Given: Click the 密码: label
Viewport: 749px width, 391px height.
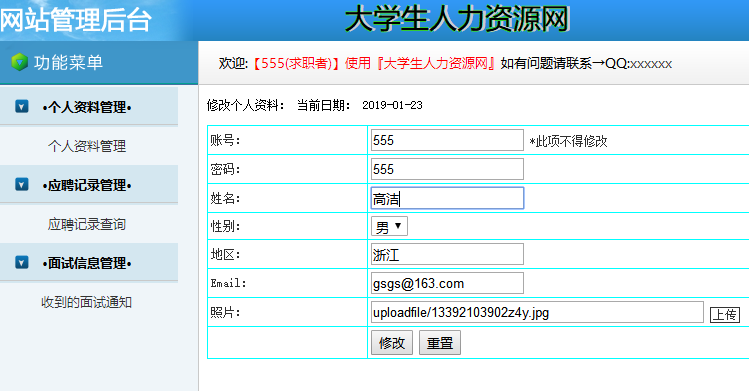Looking at the screenshot, I should point(225,169).
